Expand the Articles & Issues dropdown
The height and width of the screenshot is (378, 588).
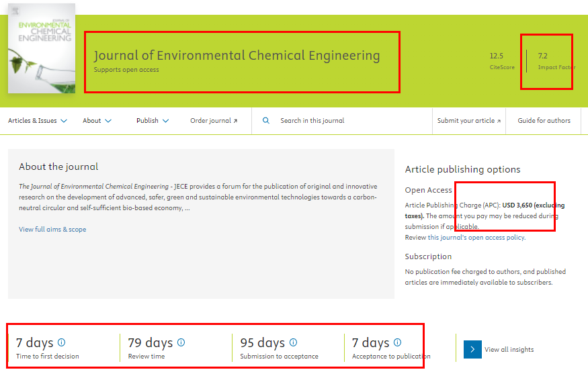click(x=38, y=121)
